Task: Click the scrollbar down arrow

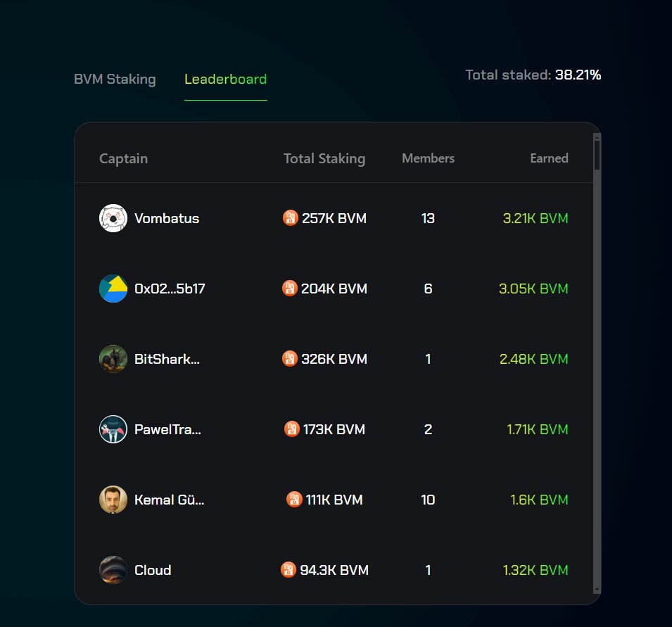Action: pyautogui.click(x=597, y=590)
